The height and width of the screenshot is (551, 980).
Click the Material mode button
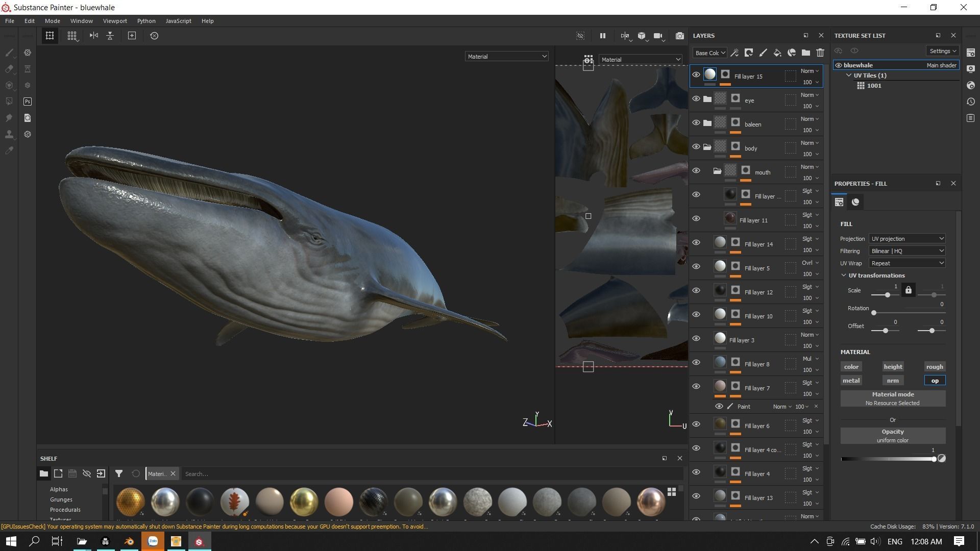(893, 398)
